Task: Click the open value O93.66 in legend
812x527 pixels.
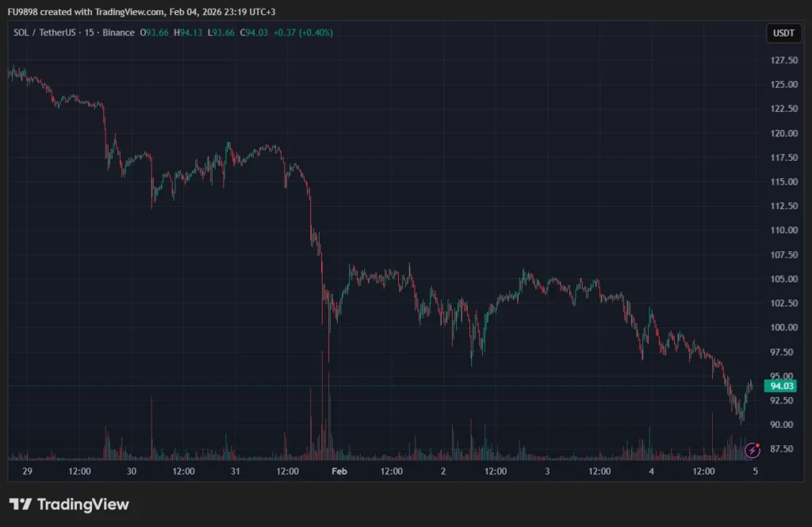Action: (155, 32)
